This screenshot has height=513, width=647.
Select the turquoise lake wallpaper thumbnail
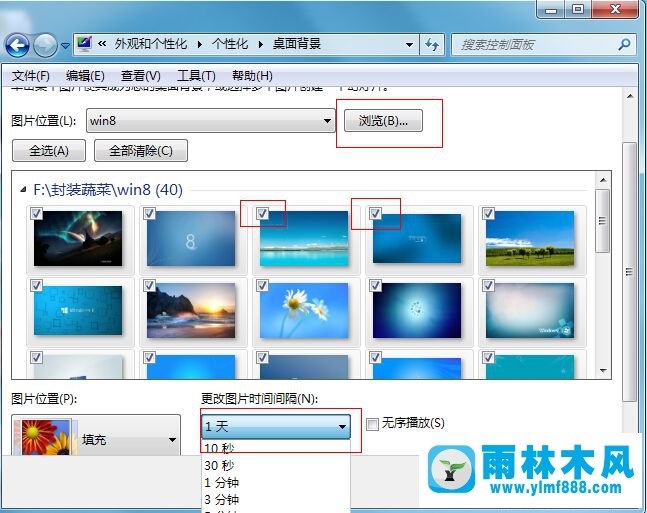pyautogui.click(x=304, y=238)
